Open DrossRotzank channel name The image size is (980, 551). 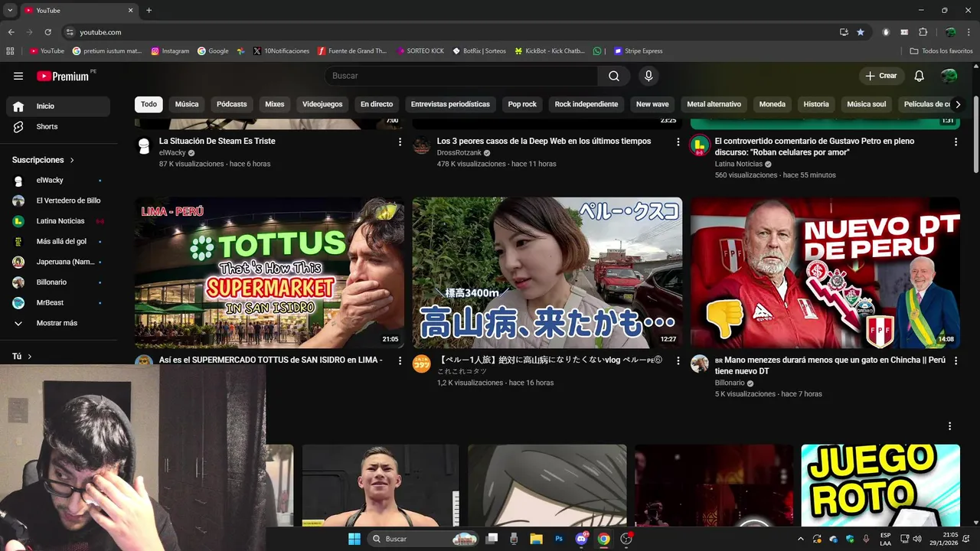coord(459,153)
